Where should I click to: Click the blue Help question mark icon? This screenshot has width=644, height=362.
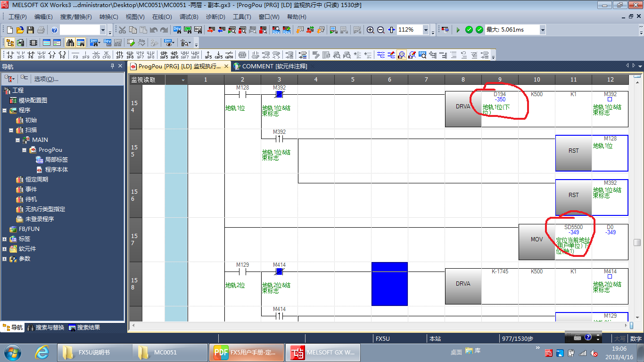[x=54, y=30]
